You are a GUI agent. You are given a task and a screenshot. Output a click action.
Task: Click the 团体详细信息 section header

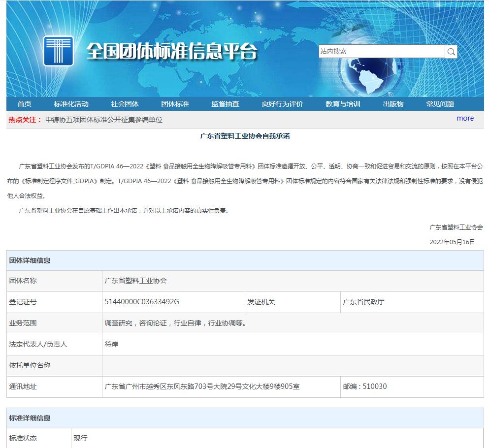click(30, 260)
